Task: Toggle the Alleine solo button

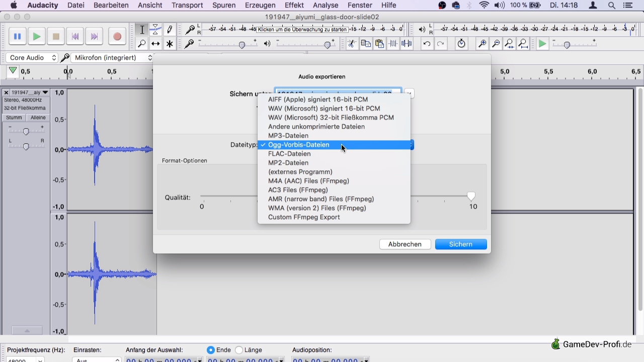Action: [x=38, y=118]
